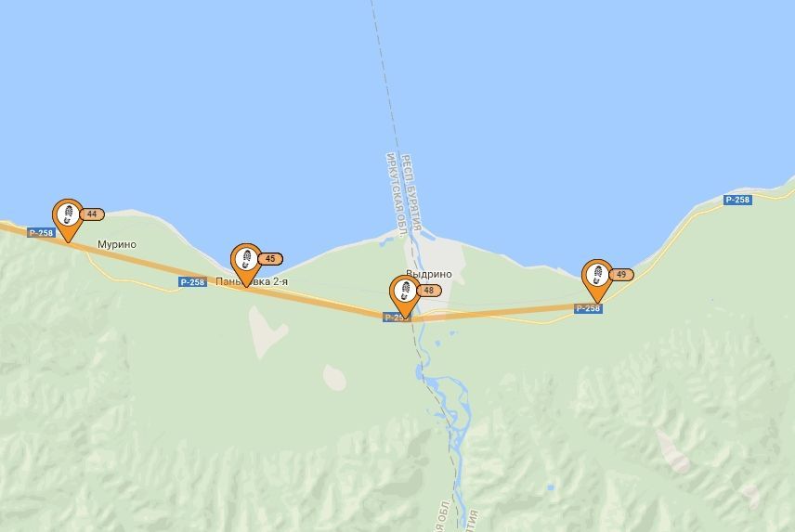Click the Мурино town label
795x532 pixels.
(117, 245)
